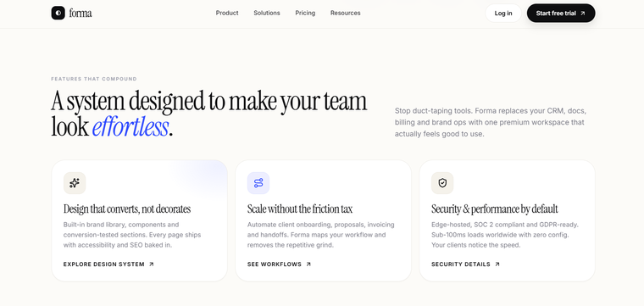
Task: Open the Resources menu
Action: coord(346,14)
